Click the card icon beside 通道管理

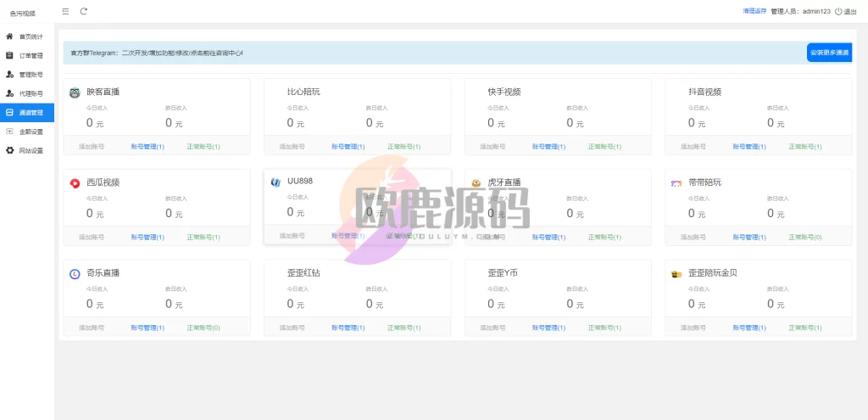9,113
